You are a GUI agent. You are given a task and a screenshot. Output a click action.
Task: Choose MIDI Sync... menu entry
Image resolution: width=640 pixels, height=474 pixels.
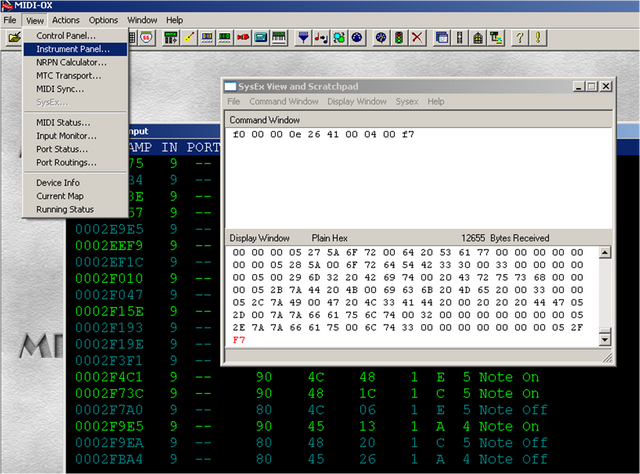[x=76, y=89]
